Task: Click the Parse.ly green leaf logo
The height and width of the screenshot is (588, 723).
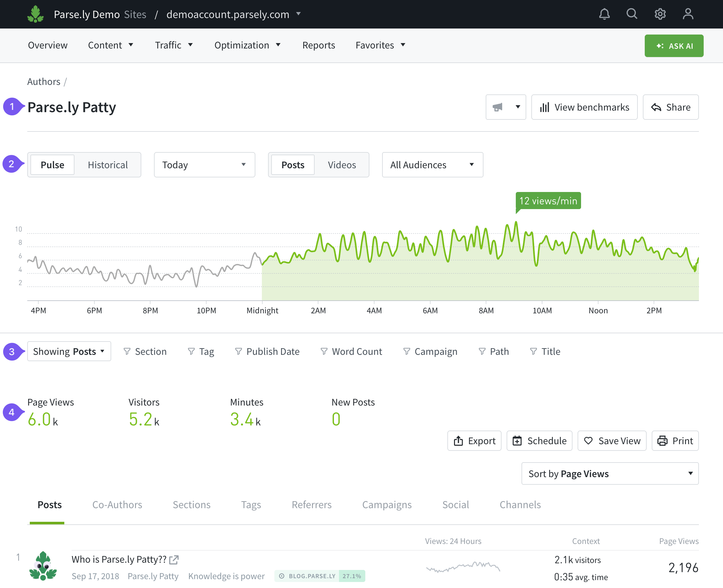Action: click(x=35, y=14)
